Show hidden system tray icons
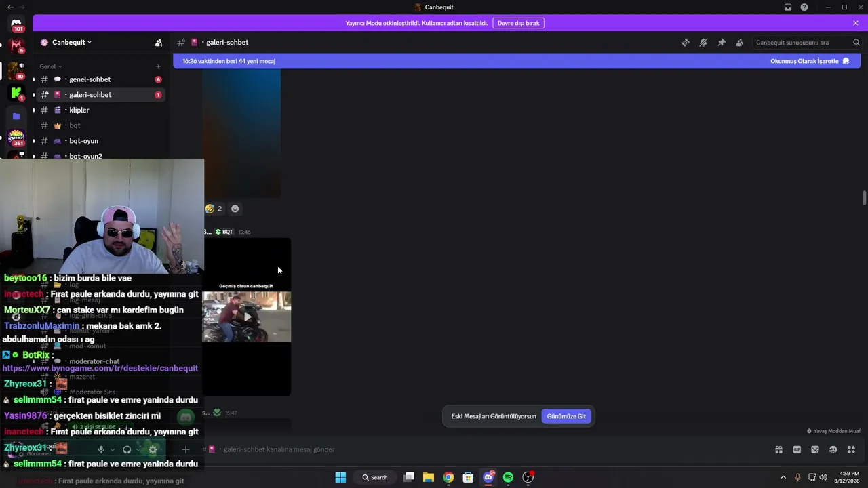The width and height of the screenshot is (868, 488). (x=783, y=477)
